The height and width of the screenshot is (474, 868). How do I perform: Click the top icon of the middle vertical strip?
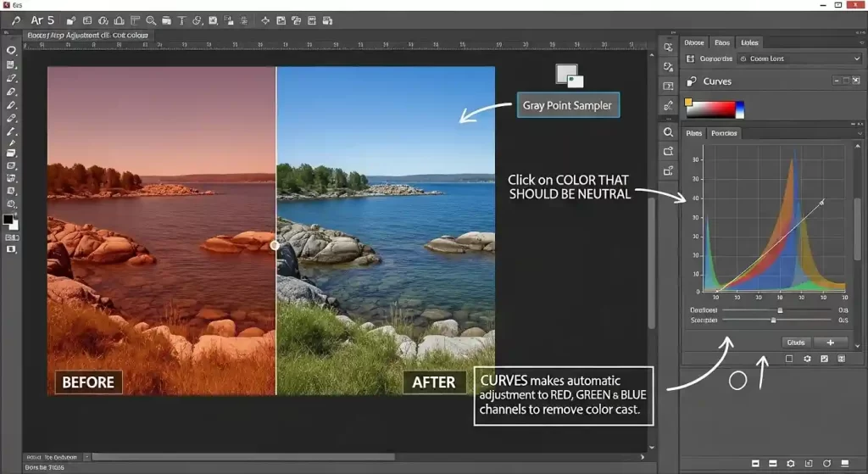pyautogui.click(x=668, y=47)
